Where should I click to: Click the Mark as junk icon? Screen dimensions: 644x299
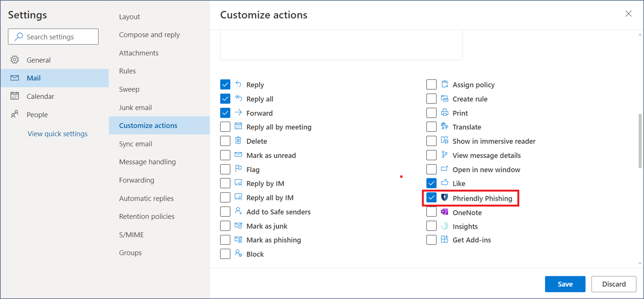(238, 226)
